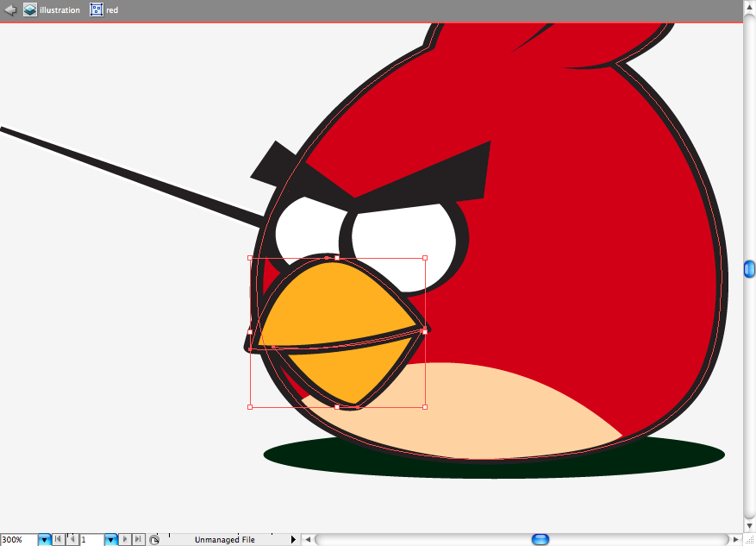Open the zoom level dropdown

(x=44, y=540)
